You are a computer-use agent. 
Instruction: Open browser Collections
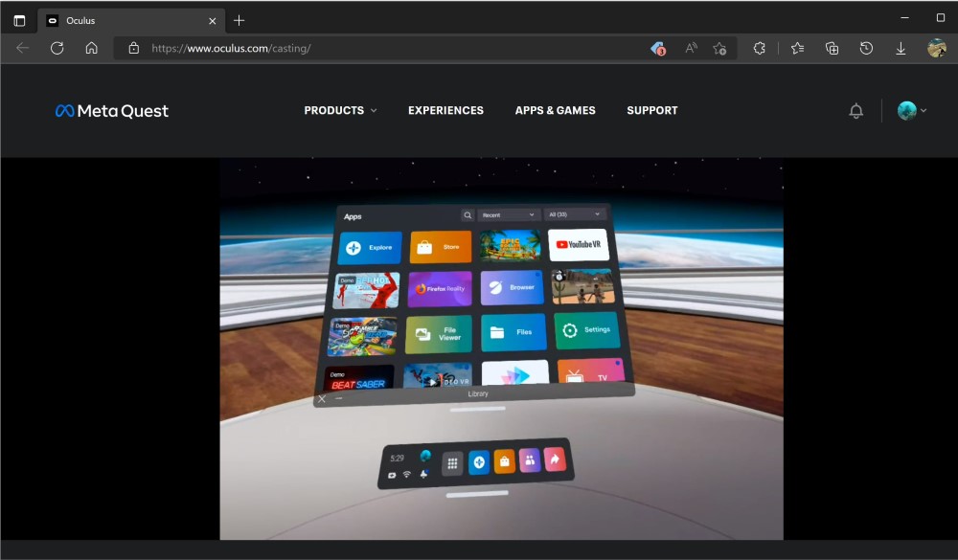[x=832, y=48]
